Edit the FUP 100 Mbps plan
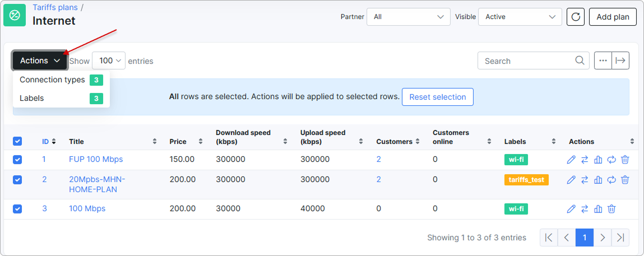This screenshot has height=256, width=644. tap(571, 160)
